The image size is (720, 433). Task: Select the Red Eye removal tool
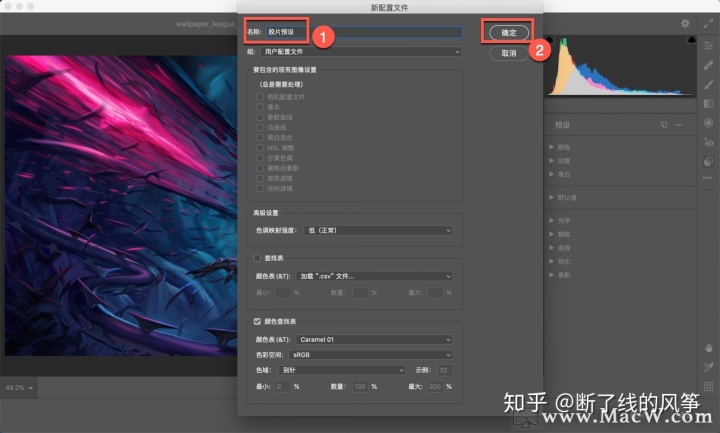pyautogui.click(x=709, y=142)
